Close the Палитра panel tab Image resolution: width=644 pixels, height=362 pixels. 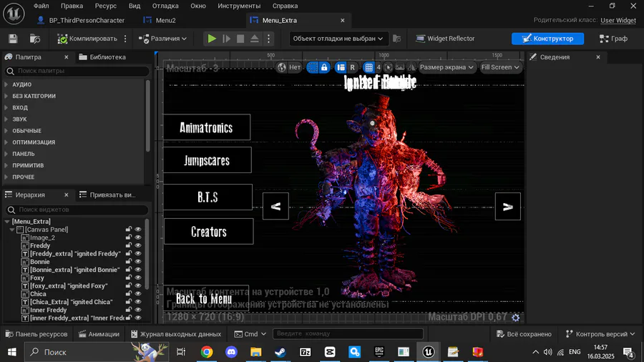(67, 57)
